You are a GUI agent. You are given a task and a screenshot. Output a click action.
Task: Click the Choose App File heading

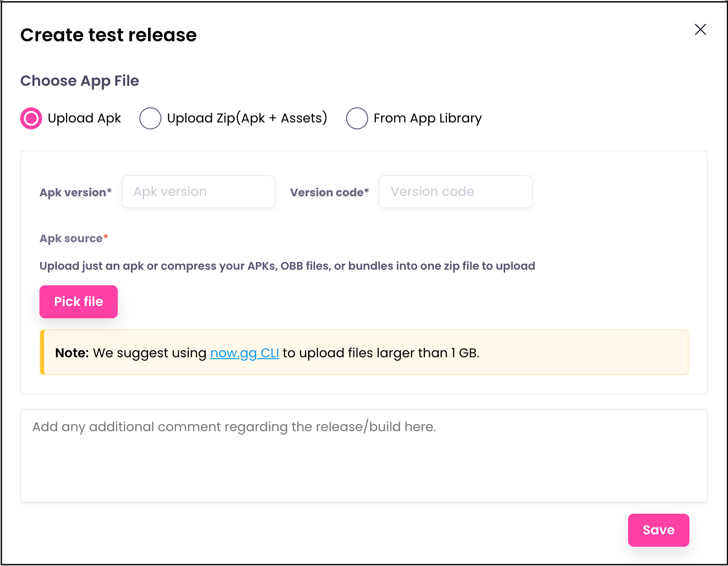coord(79,81)
